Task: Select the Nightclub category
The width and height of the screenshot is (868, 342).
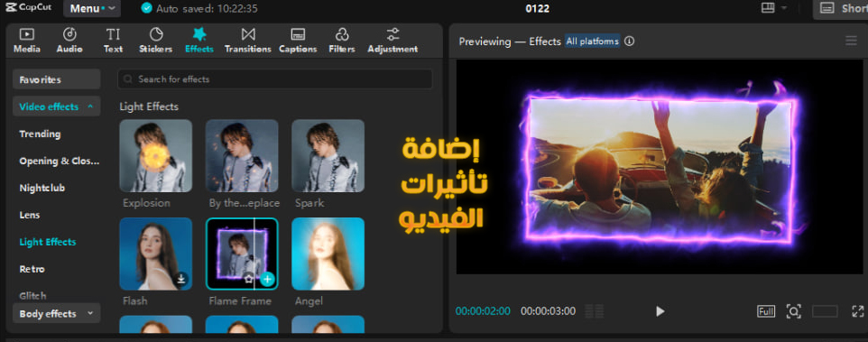Action: click(x=42, y=189)
